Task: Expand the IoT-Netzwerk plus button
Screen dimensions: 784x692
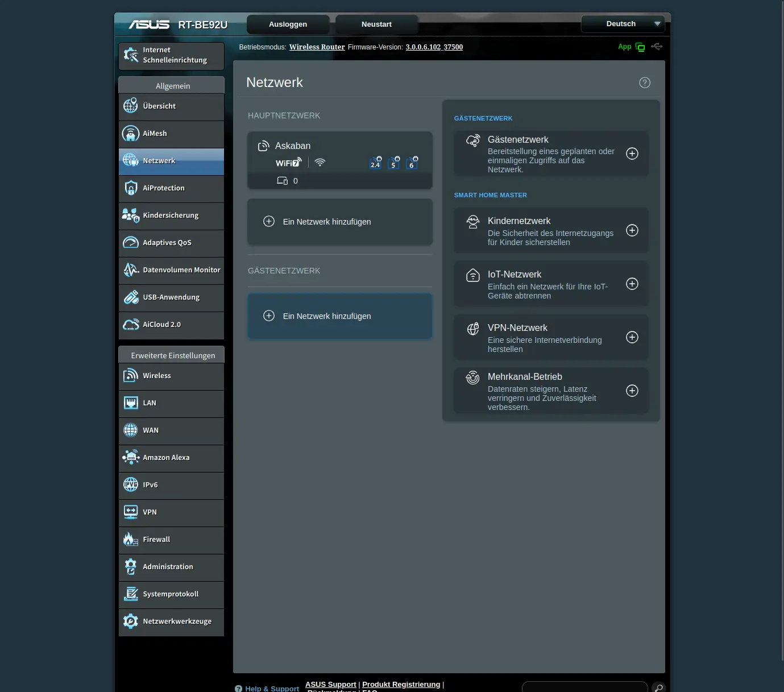Action: 632,284
